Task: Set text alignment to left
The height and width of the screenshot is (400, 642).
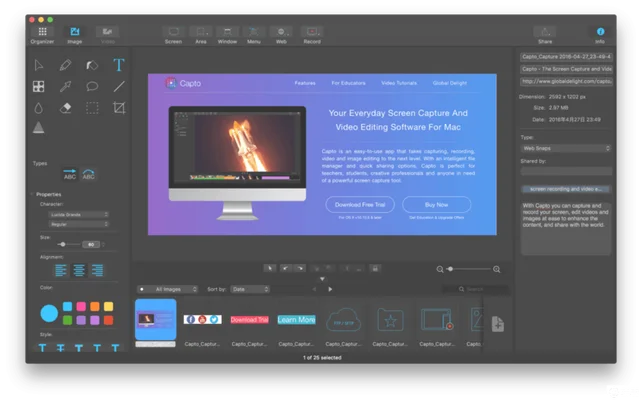Action: point(61,270)
